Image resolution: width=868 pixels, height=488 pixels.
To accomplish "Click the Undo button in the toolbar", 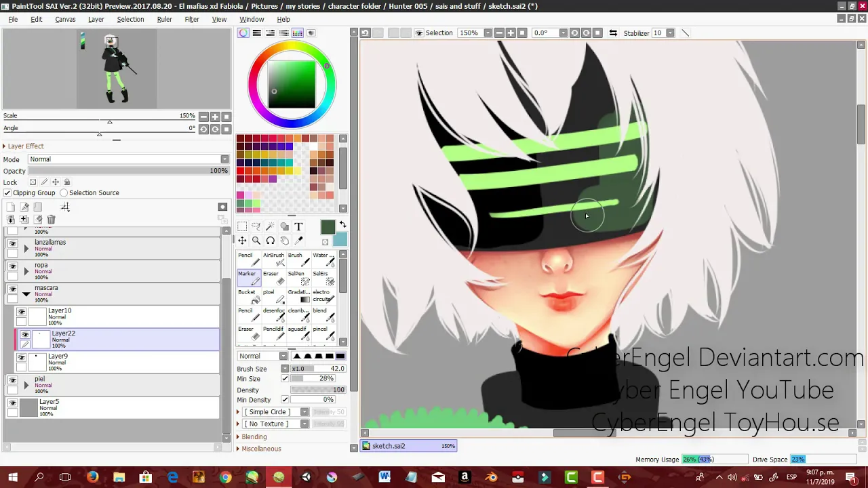I will coord(365,33).
